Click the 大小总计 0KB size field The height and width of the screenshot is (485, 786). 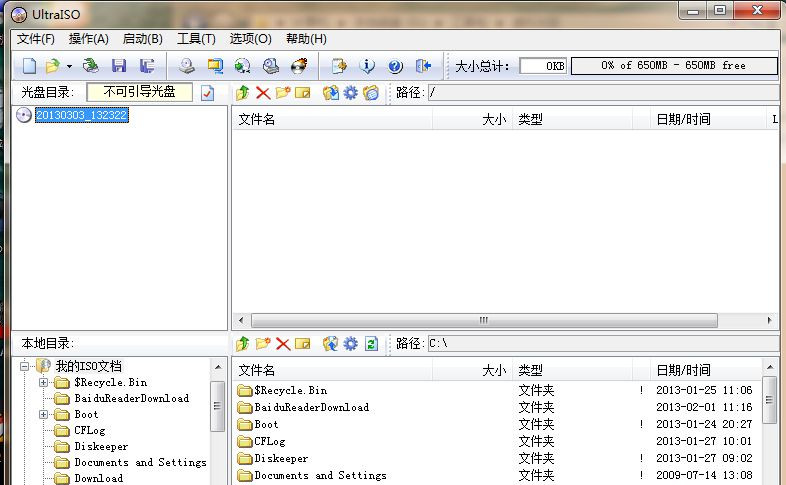pyautogui.click(x=543, y=66)
